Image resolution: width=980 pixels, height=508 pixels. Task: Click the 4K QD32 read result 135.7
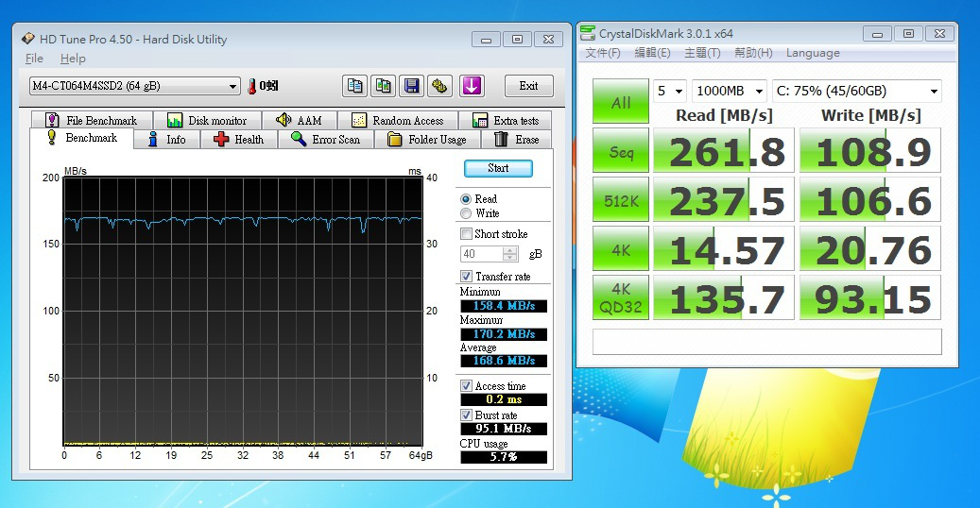[x=724, y=297]
